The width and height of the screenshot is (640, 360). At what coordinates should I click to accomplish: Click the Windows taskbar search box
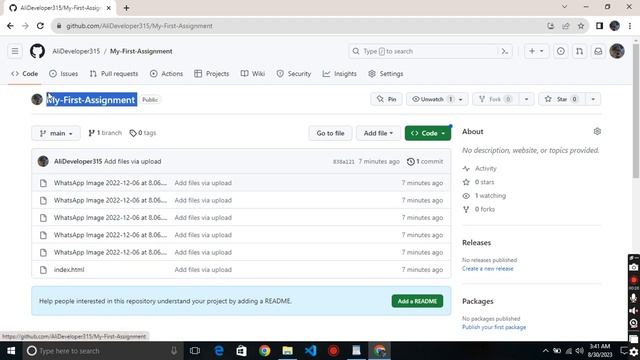(x=102, y=351)
